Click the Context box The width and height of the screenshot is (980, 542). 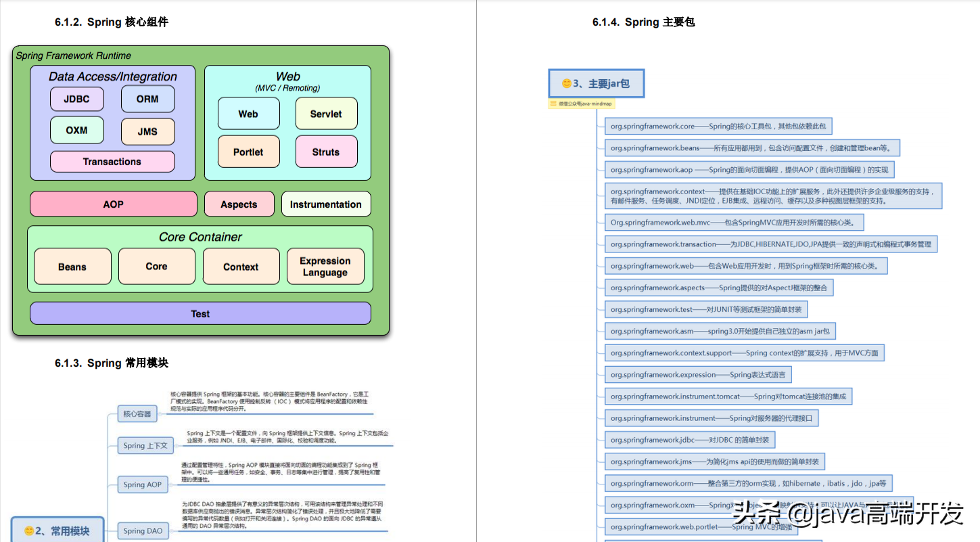pos(241,266)
